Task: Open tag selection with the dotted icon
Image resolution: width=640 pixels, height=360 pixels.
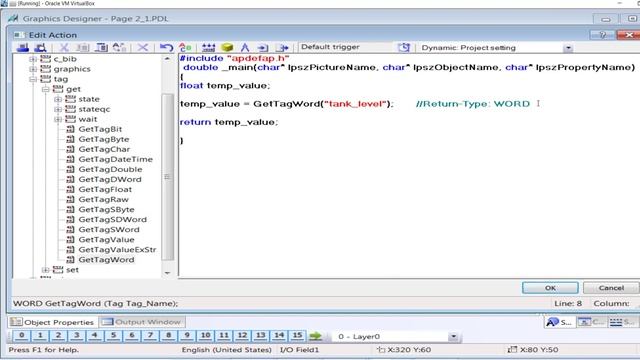Action: point(208,48)
